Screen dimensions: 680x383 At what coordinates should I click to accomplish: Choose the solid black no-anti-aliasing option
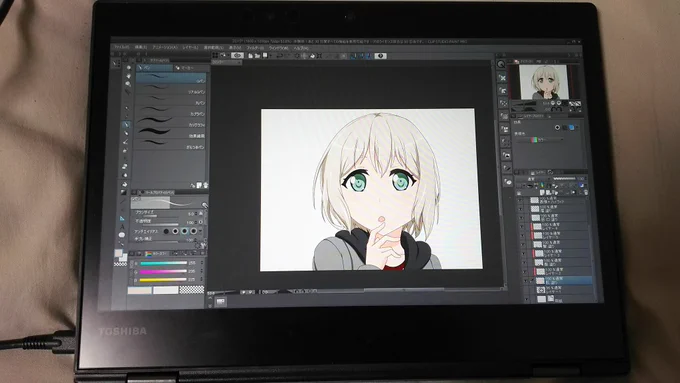coord(166,231)
